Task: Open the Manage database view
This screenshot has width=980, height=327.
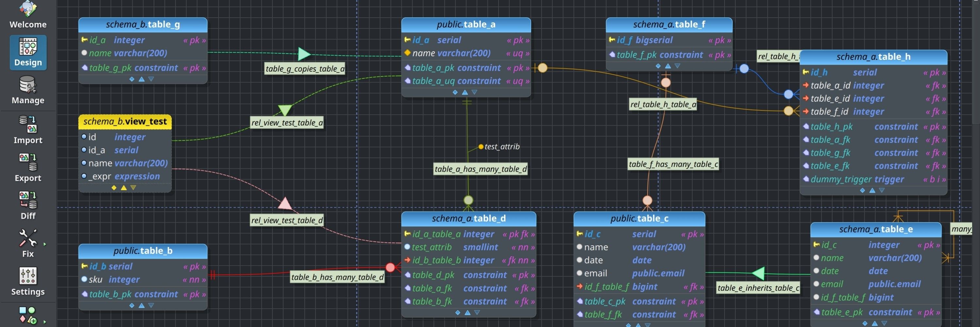Action: [x=28, y=90]
